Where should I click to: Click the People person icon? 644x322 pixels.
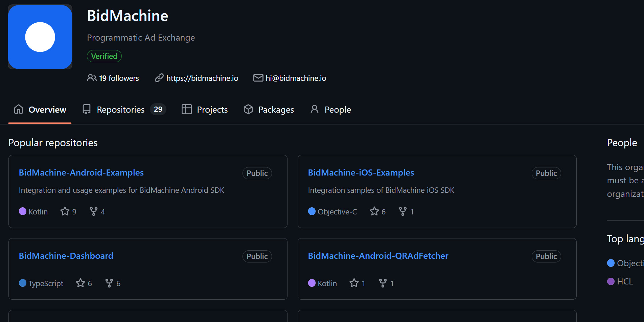point(314,109)
